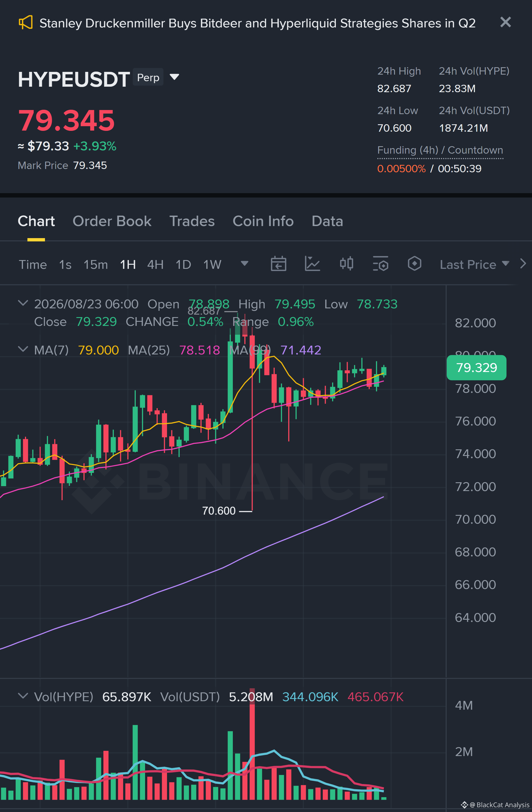This screenshot has height=812, width=532.
Task: Click the 24h Low value 70.600
Action: coord(394,128)
